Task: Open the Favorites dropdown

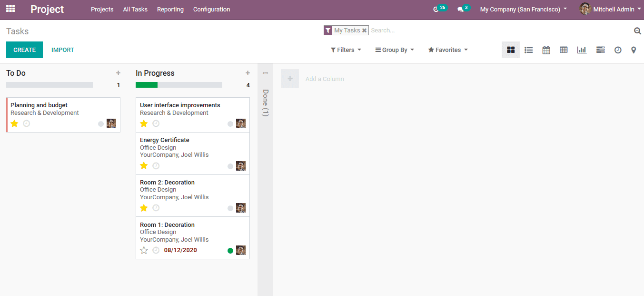Action: point(448,50)
